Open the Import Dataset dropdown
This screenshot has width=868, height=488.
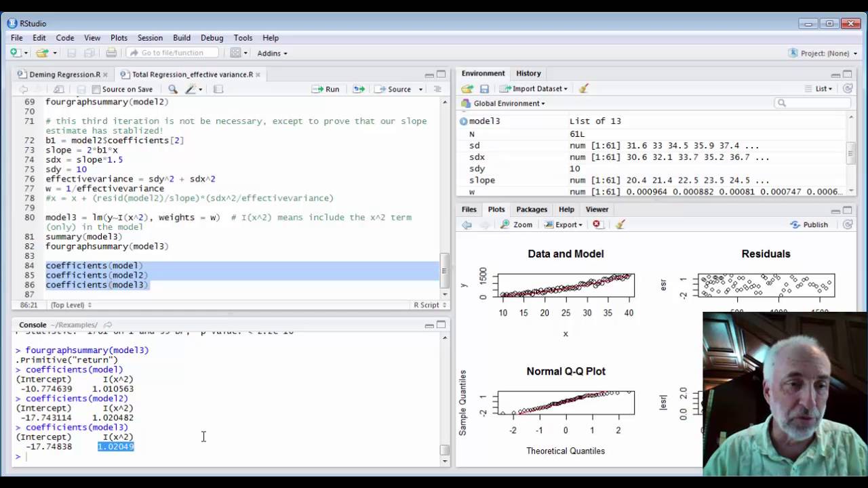534,88
